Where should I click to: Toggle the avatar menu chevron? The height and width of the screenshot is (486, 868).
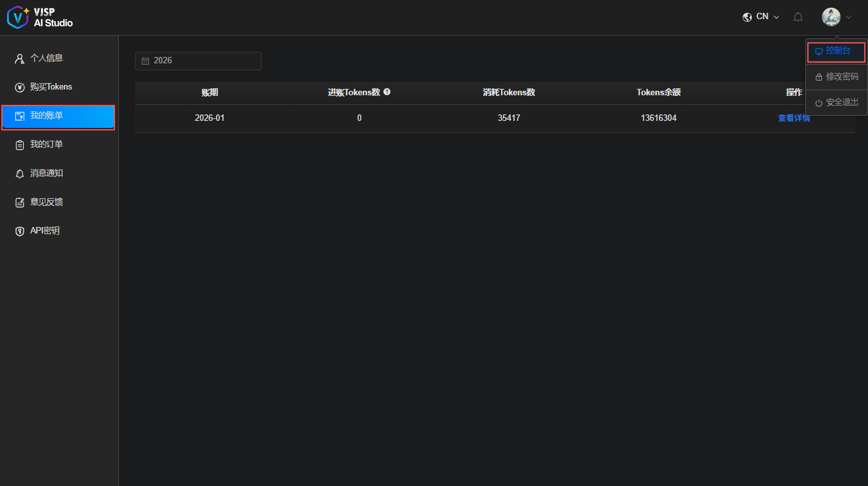(849, 17)
